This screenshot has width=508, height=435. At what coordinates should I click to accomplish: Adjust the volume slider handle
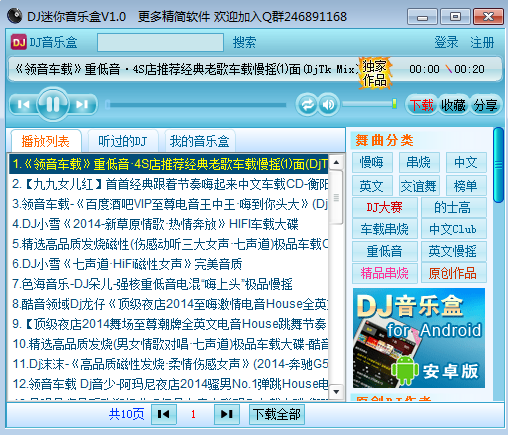394,104
